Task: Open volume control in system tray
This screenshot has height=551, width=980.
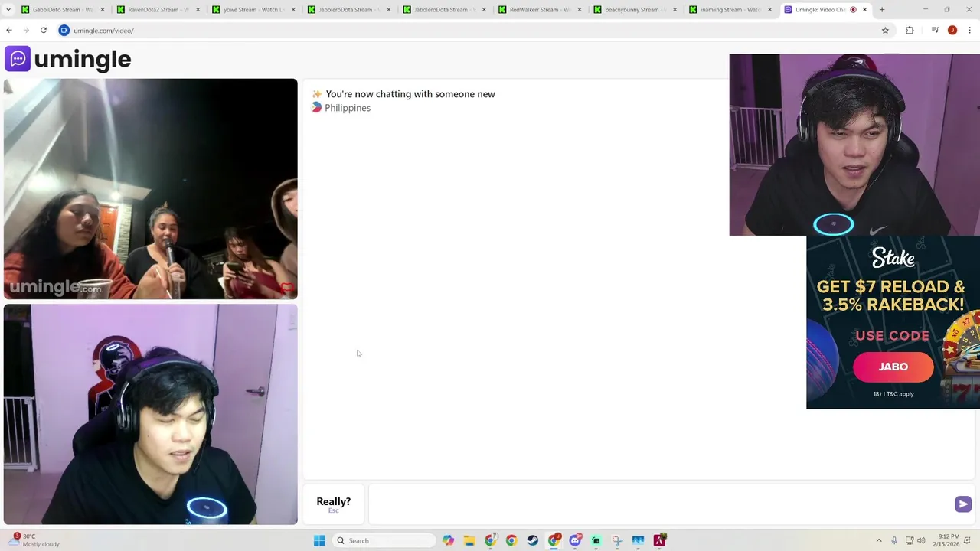Action: click(921, 541)
